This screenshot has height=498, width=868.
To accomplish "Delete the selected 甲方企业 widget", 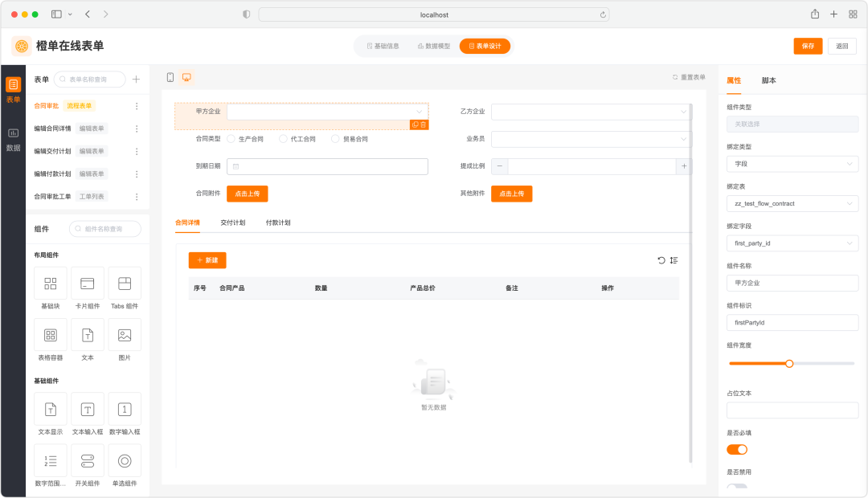I will [424, 125].
